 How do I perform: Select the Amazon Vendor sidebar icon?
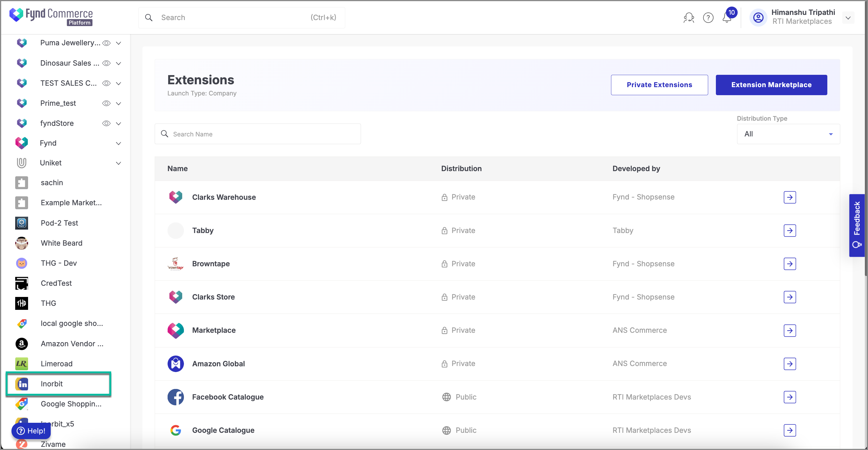coord(21,344)
